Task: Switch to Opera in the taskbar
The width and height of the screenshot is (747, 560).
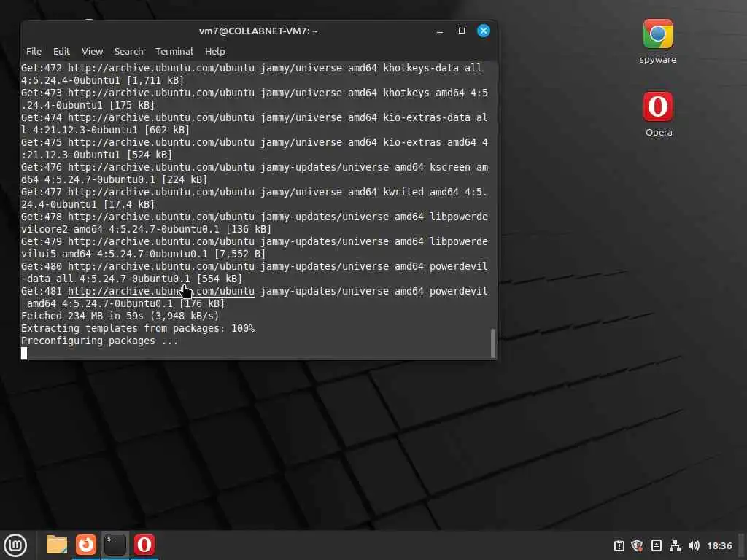Action: click(x=144, y=545)
